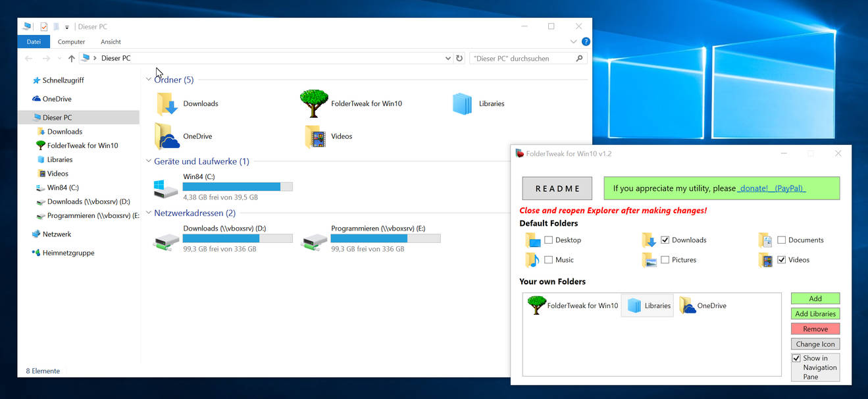Enable the Desktop checkbox
868x399 pixels.
click(x=548, y=240)
